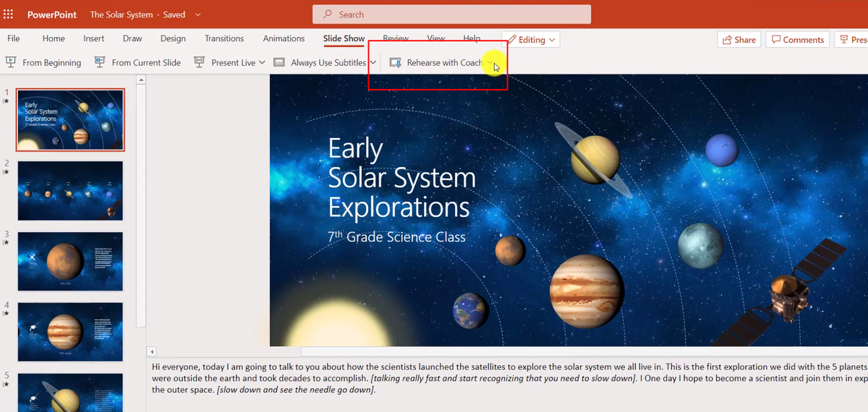Start slideshow From Current Slide
868x412 pixels.
(137, 63)
